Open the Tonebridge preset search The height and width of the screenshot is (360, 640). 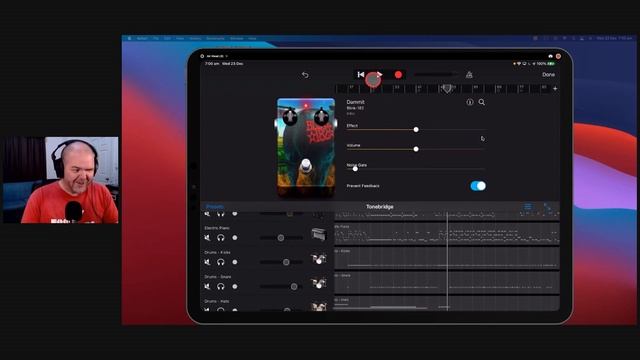pyautogui.click(x=482, y=102)
